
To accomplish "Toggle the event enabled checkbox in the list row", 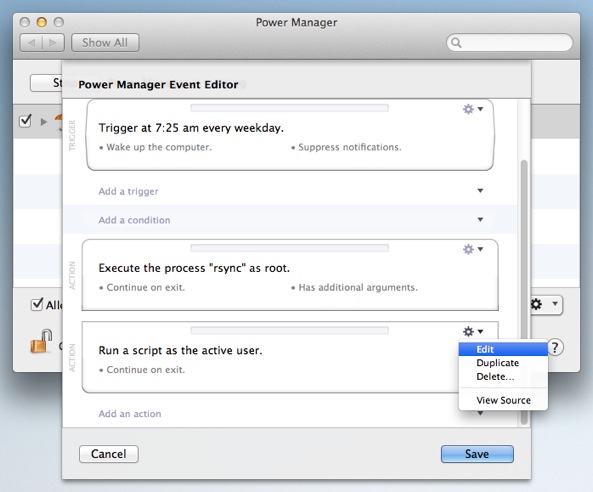I will [25, 121].
